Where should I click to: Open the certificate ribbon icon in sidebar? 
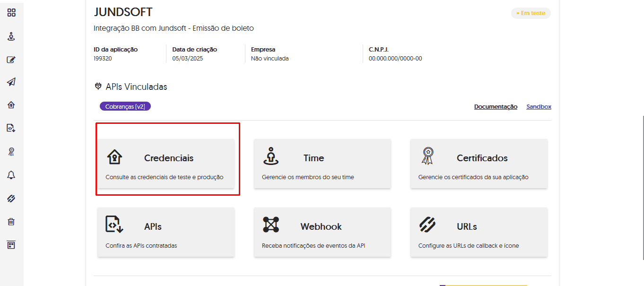pyautogui.click(x=11, y=151)
